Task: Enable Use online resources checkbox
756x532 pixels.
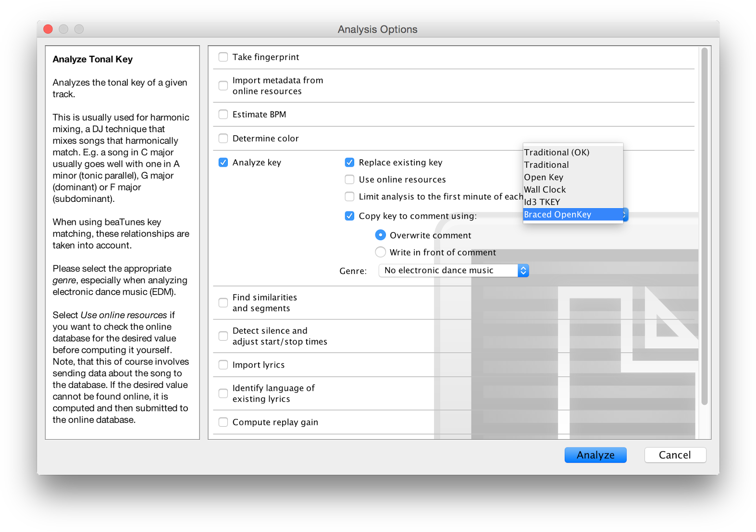Action: coord(349,180)
